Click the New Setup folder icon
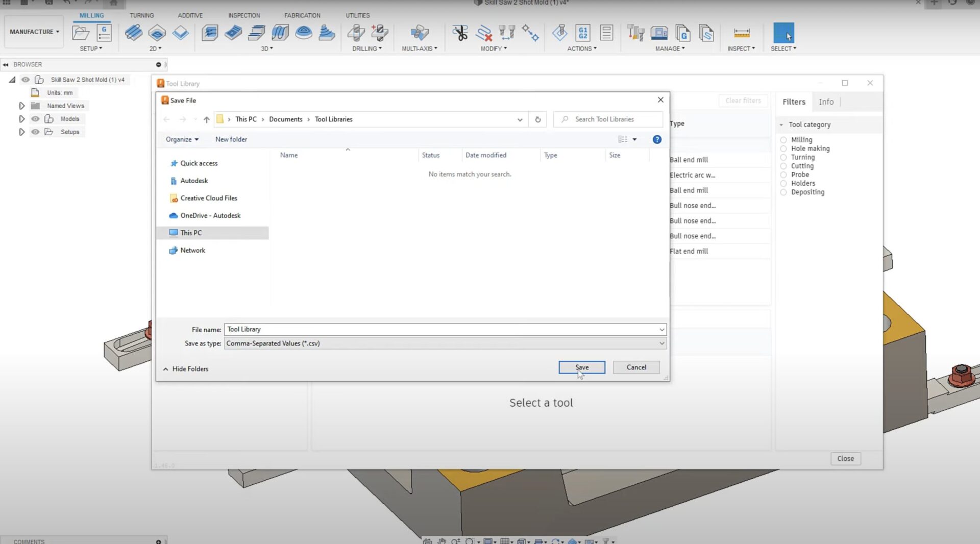Image resolution: width=980 pixels, height=544 pixels. click(x=81, y=33)
